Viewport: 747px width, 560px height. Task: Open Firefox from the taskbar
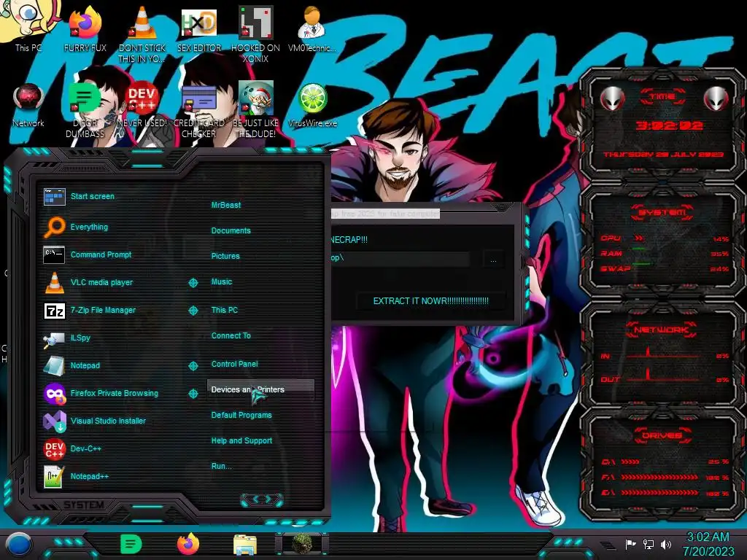(x=188, y=544)
